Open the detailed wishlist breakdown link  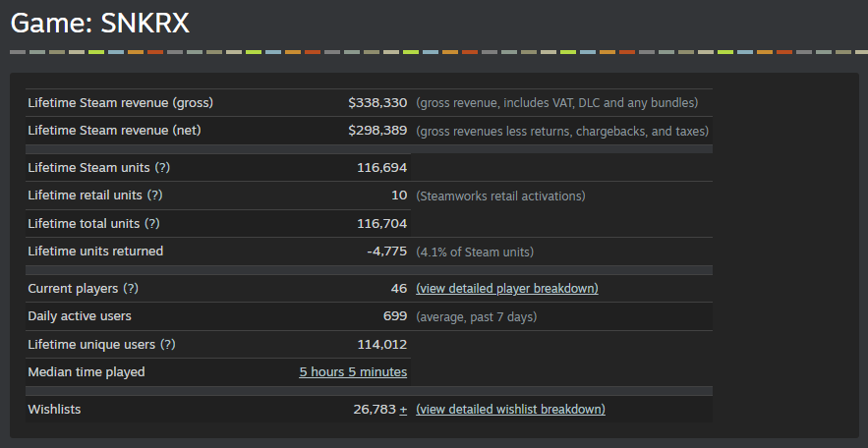(x=510, y=410)
